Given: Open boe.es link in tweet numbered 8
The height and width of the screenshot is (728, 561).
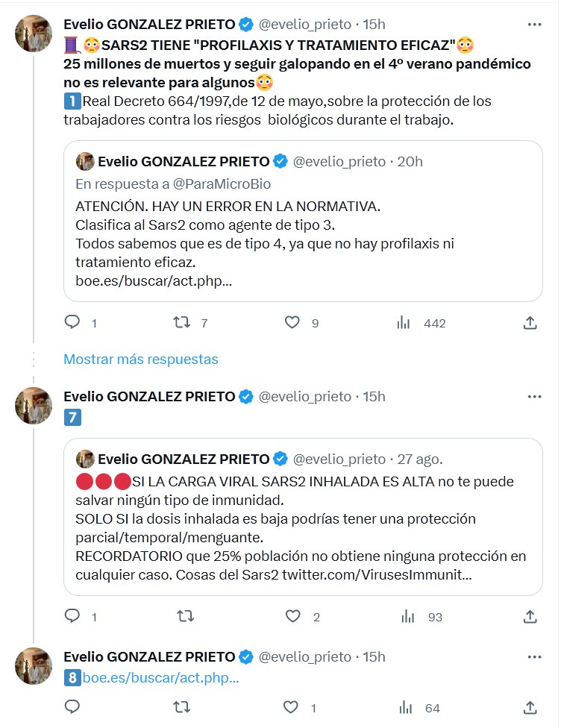Looking at the screenshot, I should click(161, 678).
